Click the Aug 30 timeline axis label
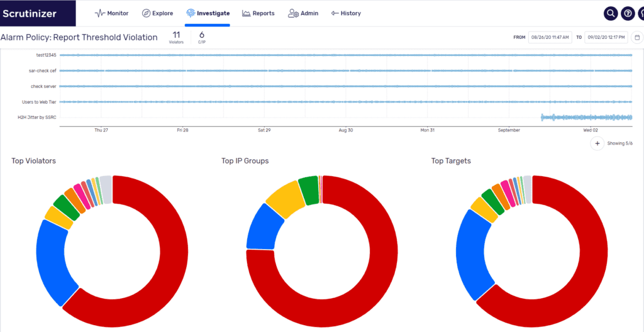 pos(345,130)
